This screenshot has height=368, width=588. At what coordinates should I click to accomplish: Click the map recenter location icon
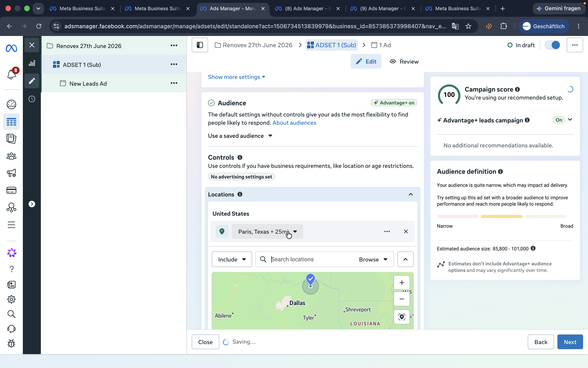(x=402, y=317)
